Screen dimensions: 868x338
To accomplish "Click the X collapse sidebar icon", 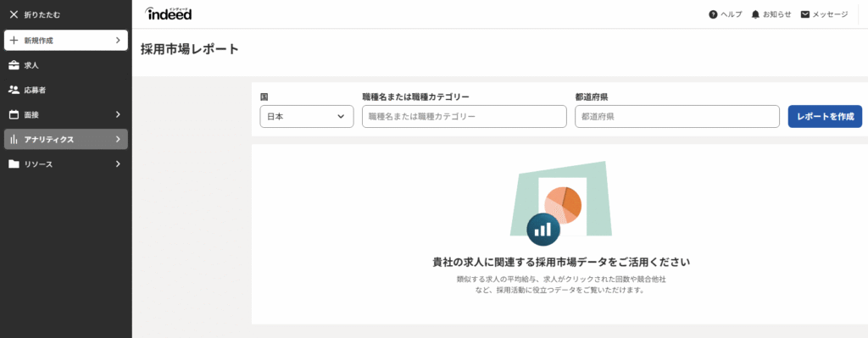I will click(14, 15).
